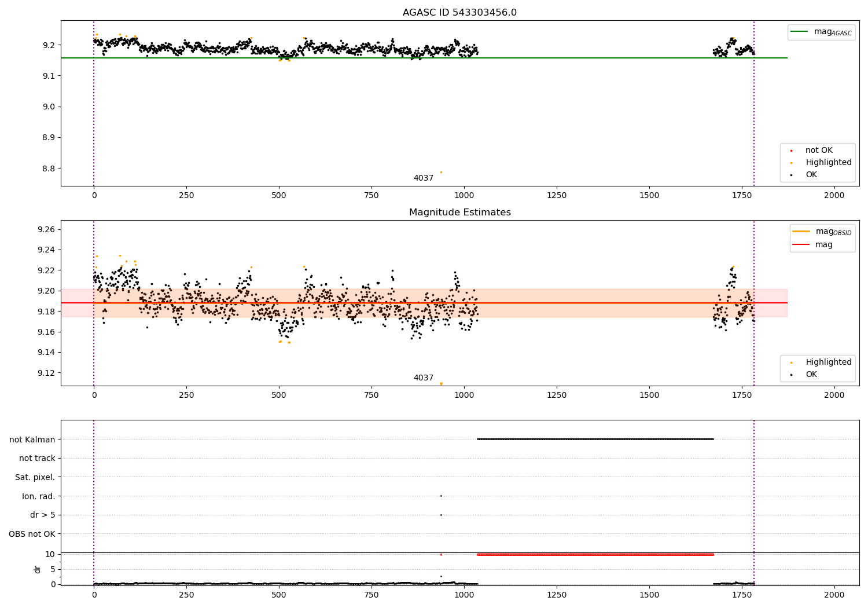Screen dimensions: 868x608
Task: Click the 'dr > 5' y-axis label
Action: 43,515
